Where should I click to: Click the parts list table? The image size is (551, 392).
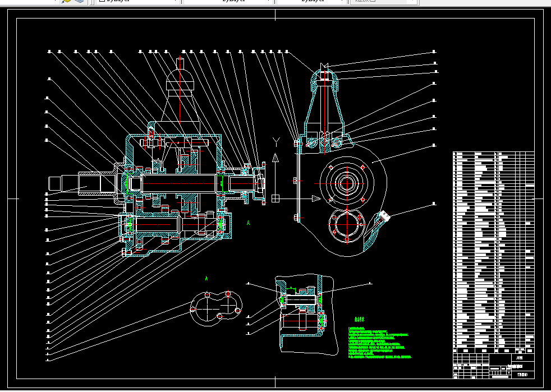pos(494,252)
